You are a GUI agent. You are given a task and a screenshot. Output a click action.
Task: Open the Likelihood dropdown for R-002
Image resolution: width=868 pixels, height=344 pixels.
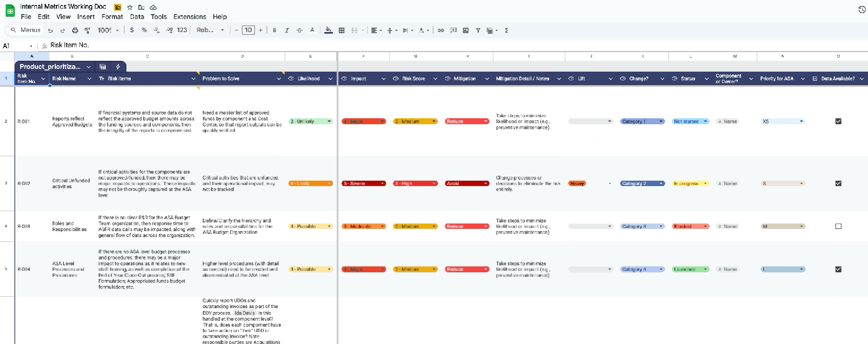click(x=310, y=183)
